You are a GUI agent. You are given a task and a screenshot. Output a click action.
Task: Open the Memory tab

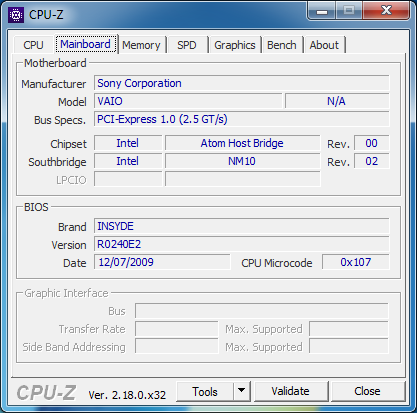(141, 45)
